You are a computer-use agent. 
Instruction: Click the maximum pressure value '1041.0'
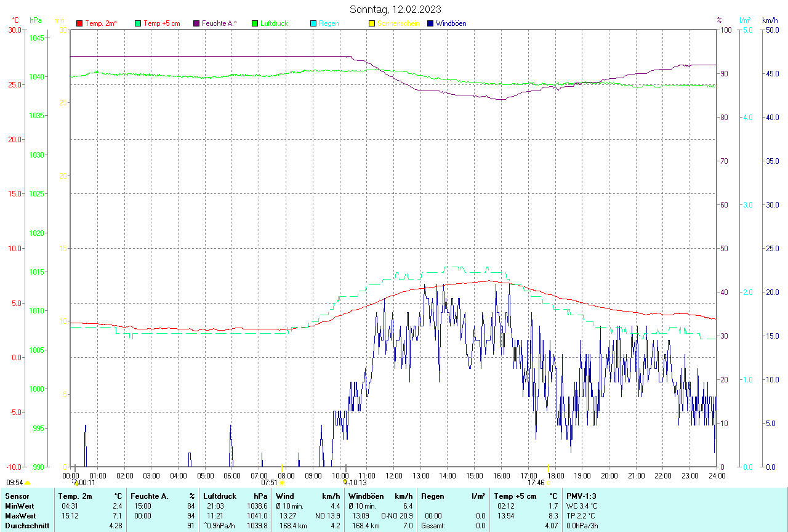(257, 516)
